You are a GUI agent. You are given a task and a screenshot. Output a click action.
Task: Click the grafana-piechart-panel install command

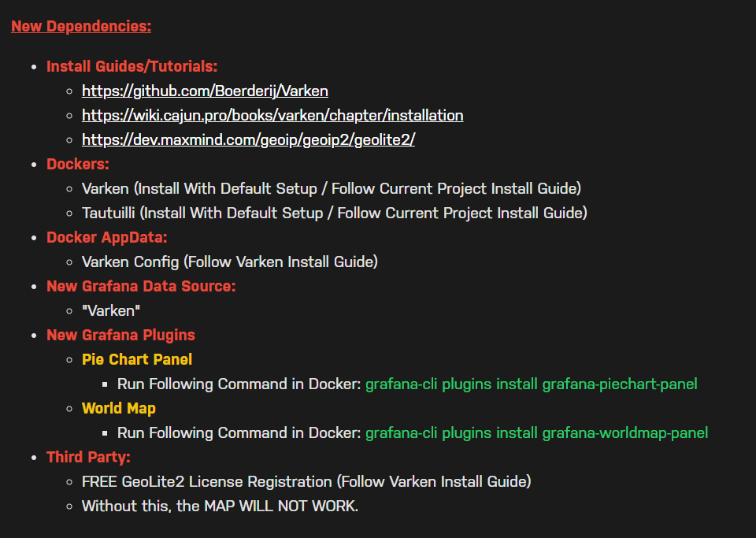(532, 384)
